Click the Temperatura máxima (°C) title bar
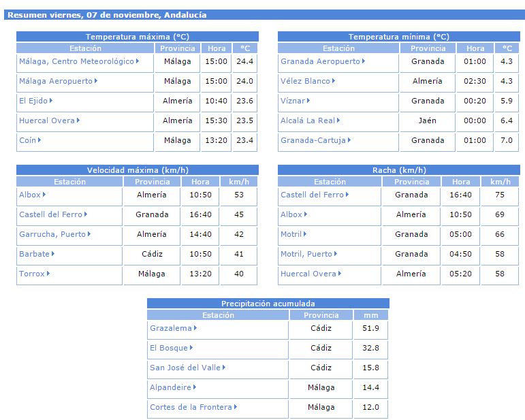Image resolution: width=525 pixels, height=420 pixels. [138, 37]
